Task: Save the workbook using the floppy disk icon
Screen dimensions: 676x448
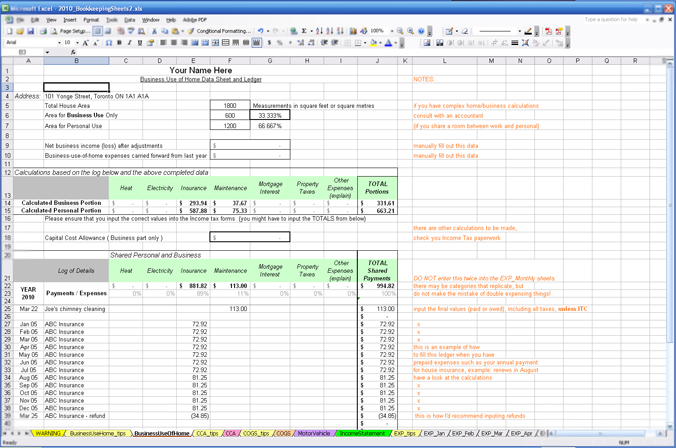Action: pos(31,31)
